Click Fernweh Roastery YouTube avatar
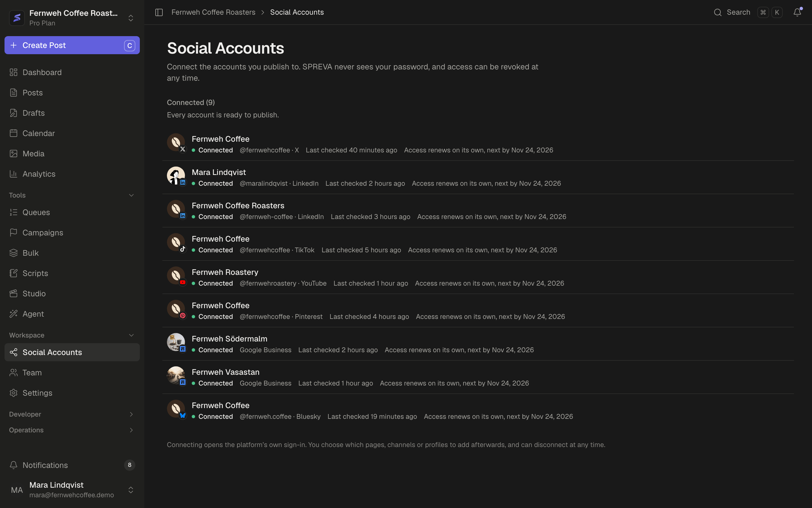The height and width of the screenshot is (508, 812). click(176, 275)
